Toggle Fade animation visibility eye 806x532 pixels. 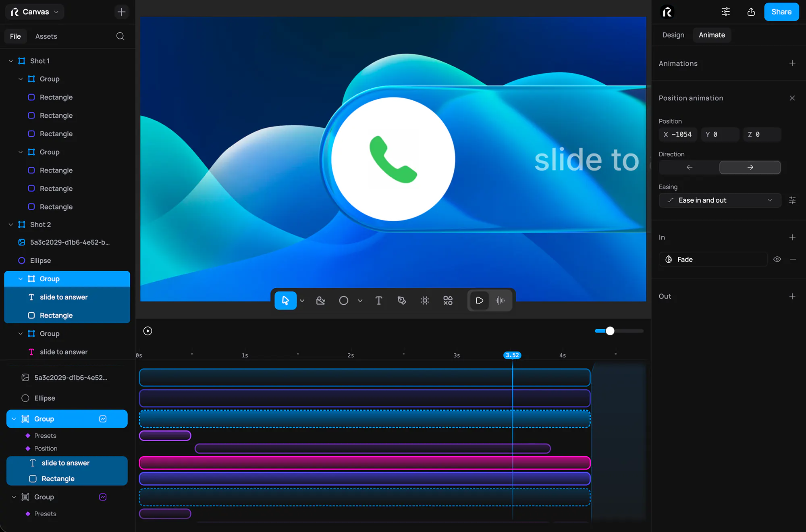777,260
